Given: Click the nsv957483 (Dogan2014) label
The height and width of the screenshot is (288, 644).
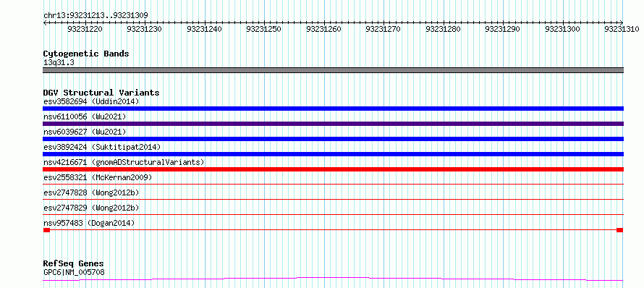Looking at the screenshot, I should 89,223.
